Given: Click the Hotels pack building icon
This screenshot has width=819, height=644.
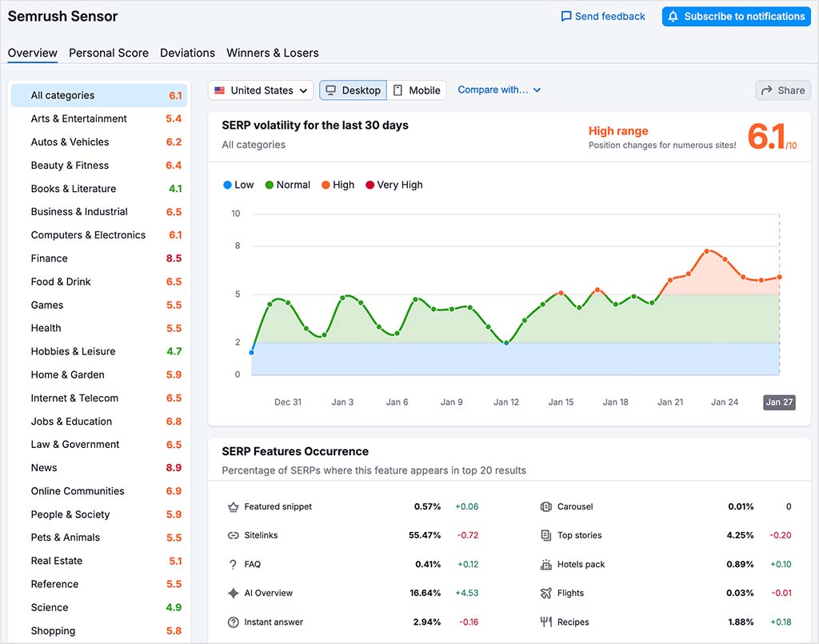Looking at the screenshot, I should point(545,565).
